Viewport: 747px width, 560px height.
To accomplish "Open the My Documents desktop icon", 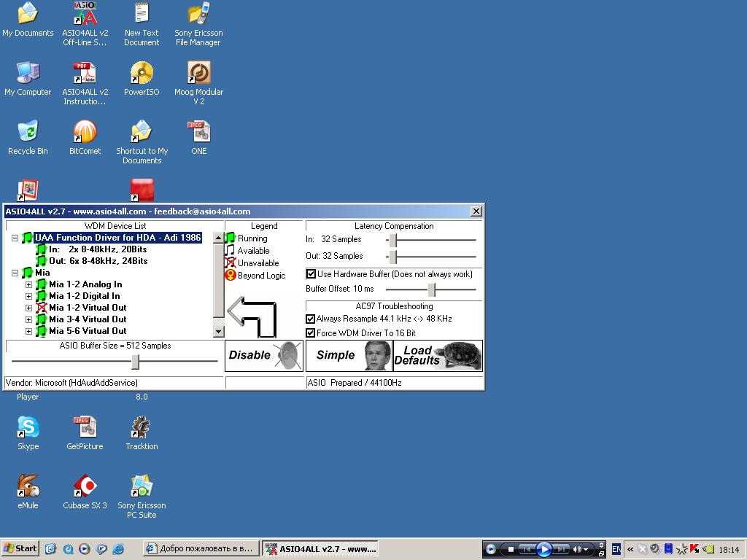I will 28,19.
